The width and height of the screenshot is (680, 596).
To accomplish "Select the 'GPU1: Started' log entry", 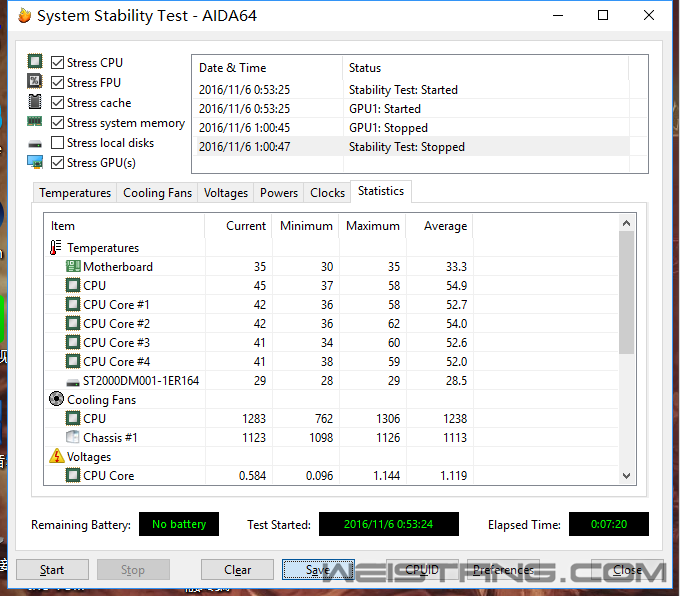I will (x=411, y=109).
